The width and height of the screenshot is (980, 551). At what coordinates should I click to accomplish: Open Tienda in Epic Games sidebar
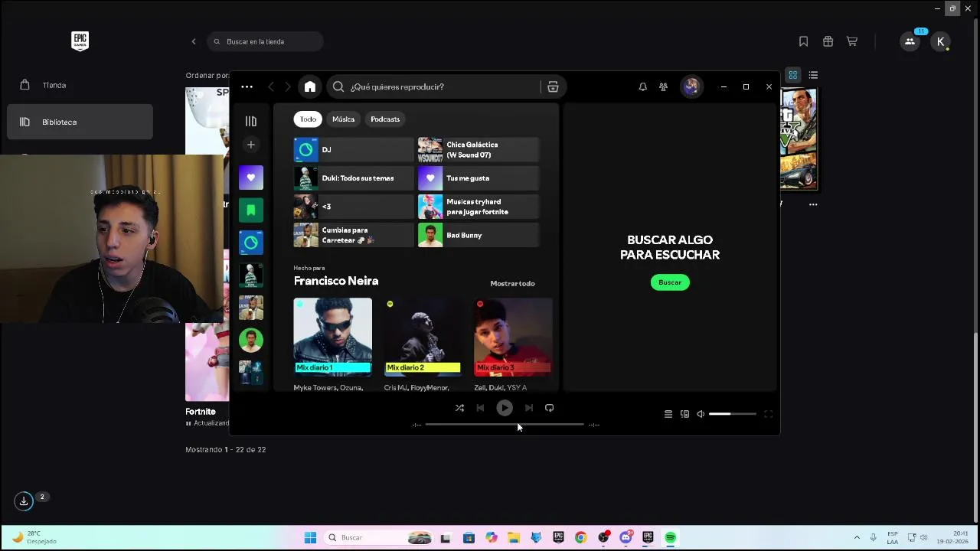point(80,85)
